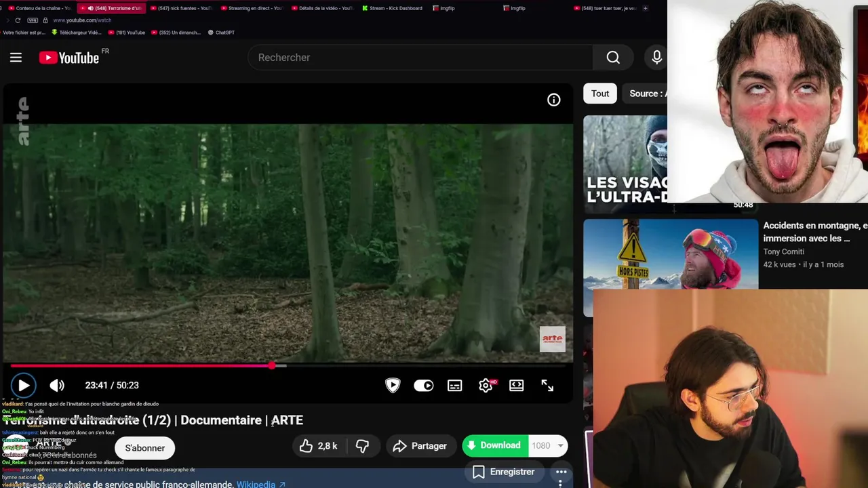868x488 pixels.
Task: Open the Wikipedia link in description
Action: pyautogui.click(x=260, y=484)
